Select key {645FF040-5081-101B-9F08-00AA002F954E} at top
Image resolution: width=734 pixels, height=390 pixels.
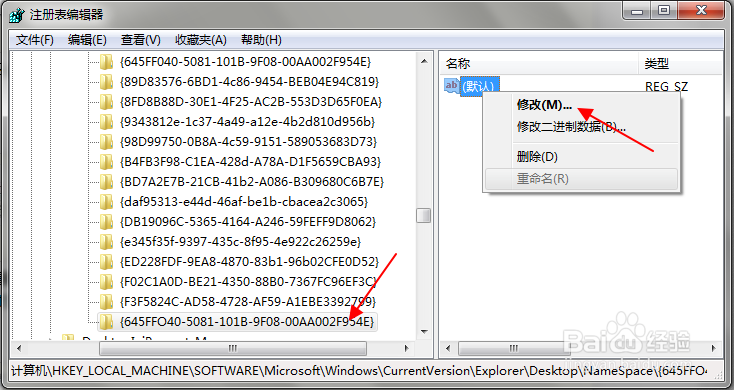pyautogui.click(x=246, y=62)
